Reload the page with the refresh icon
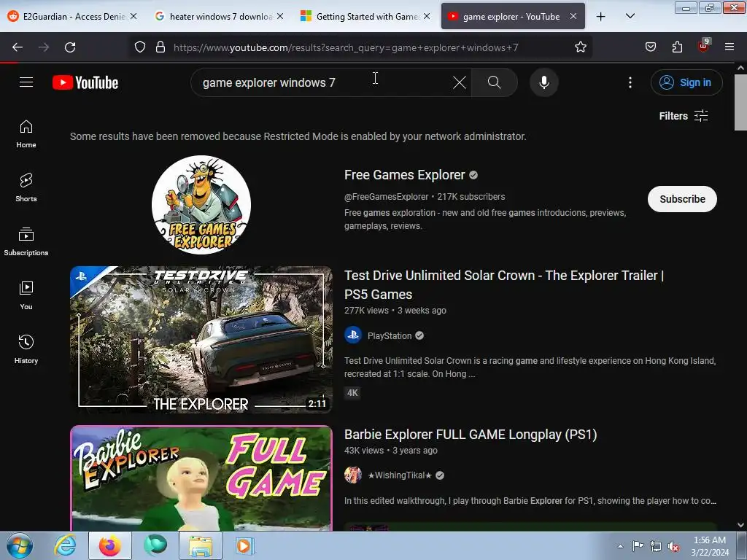 70,47
